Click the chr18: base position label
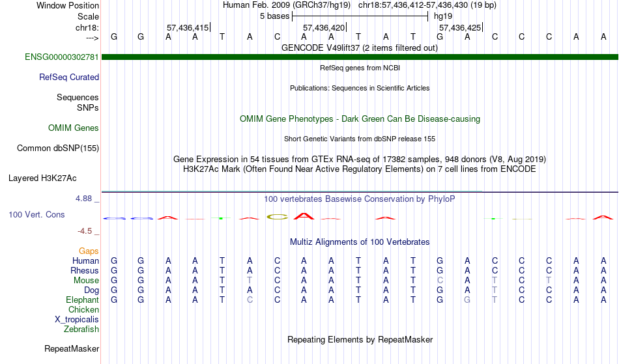The height and width of the screenshot is (364, 619). (x=87, y=27)
